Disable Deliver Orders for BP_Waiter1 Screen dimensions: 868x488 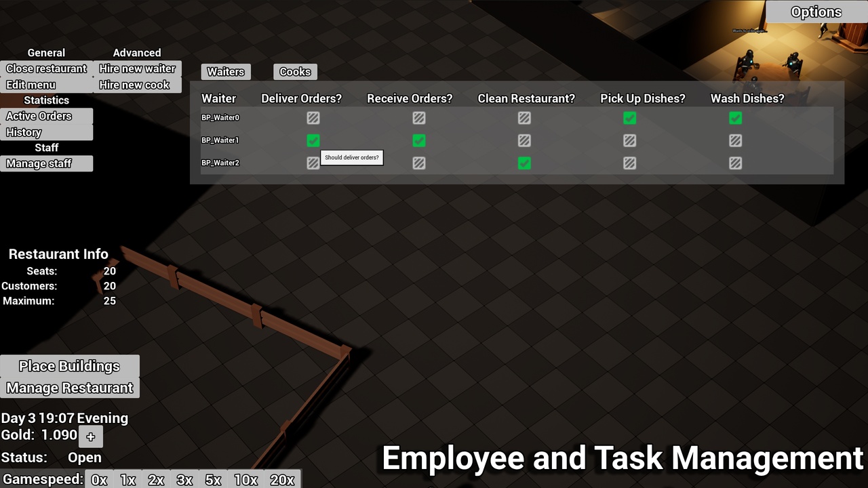pos(313,140)
